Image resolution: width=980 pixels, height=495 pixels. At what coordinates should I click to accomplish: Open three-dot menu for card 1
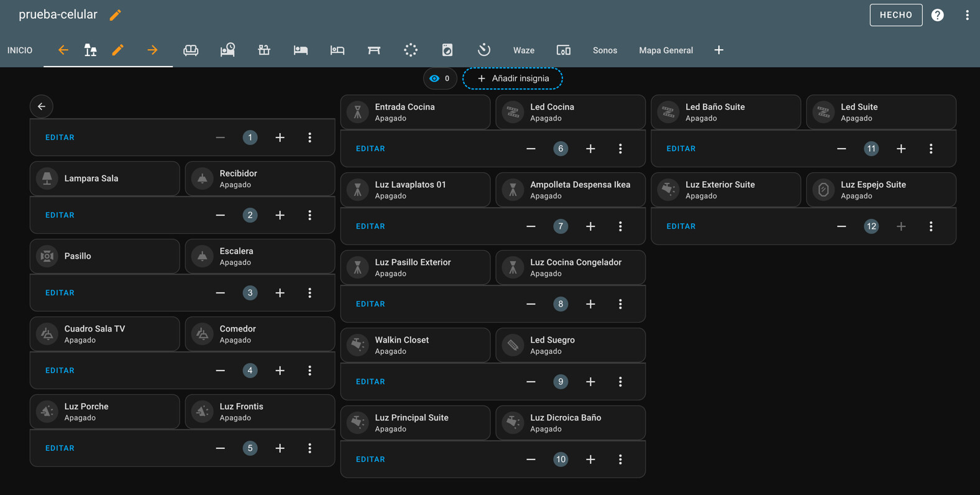309,137
